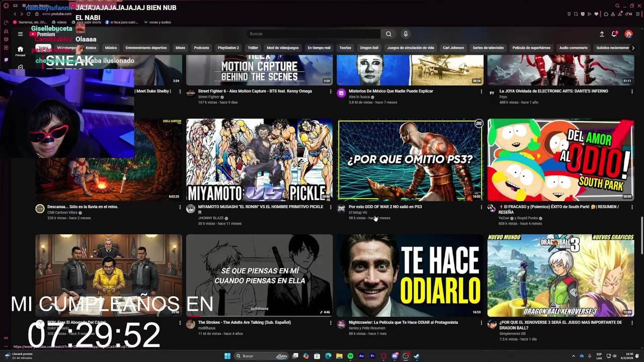
Task: Open Chill Cartoon Vibes channel avatar
Action: (x=40, y=209)
